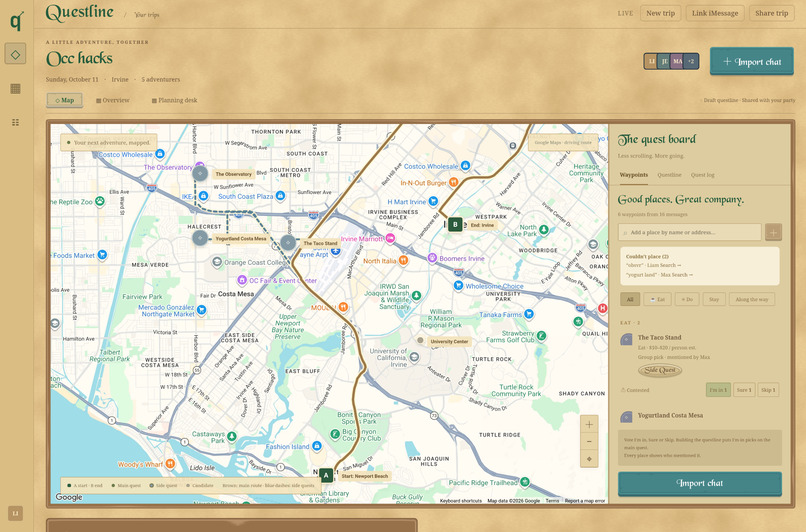Click the In-N-Out Burger map pin

click(453, 182)
